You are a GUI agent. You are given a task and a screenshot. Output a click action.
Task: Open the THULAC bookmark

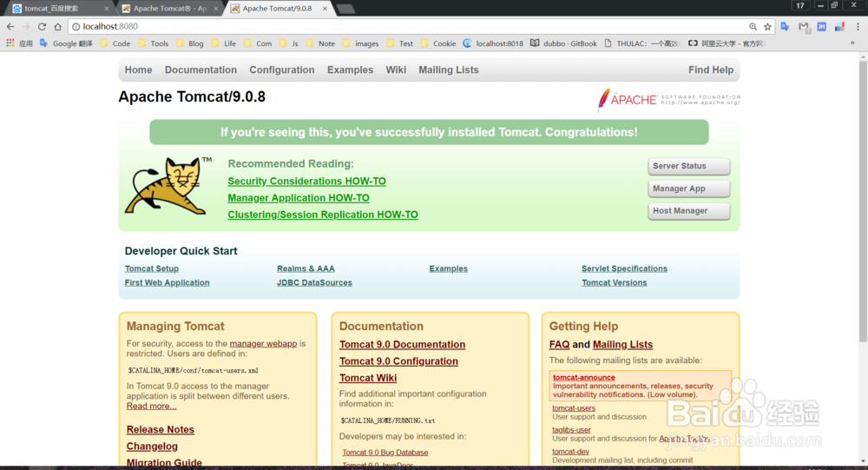(642, 43)
